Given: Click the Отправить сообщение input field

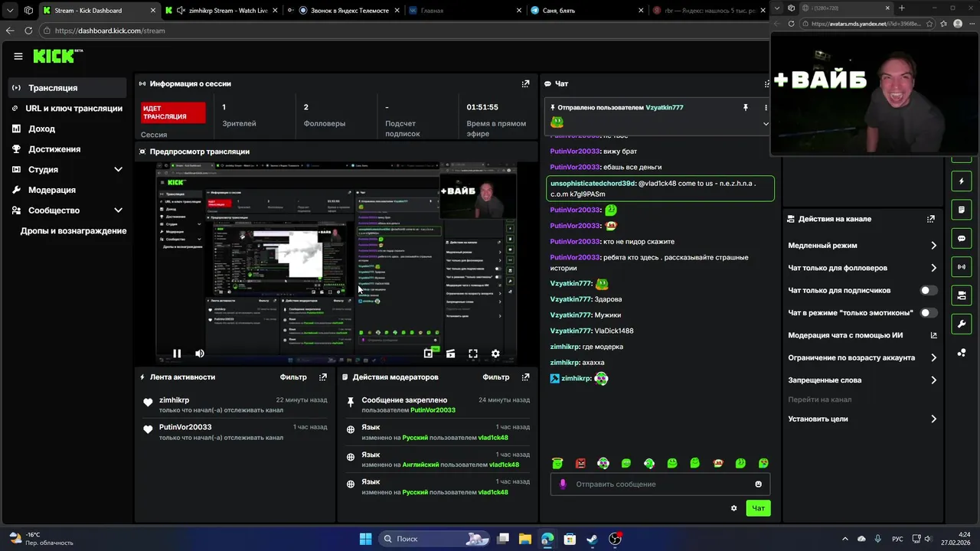Looking at the screenshot, I should click(x=660, y=484).
